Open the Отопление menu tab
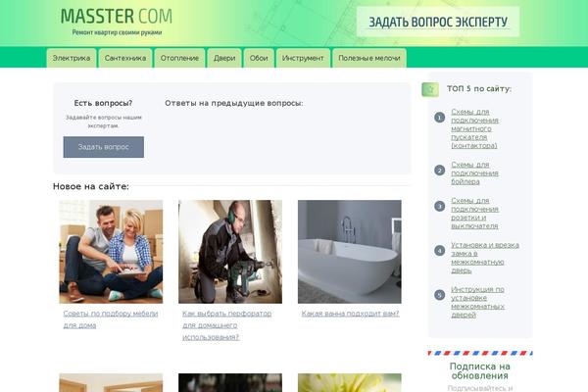The width and height of the screenshot is (588, 392). point(179,58)
